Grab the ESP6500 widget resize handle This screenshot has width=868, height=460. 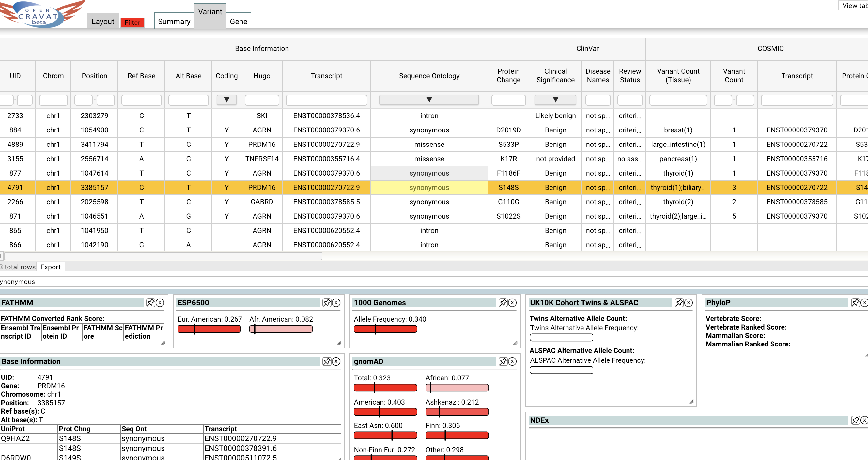339,343
